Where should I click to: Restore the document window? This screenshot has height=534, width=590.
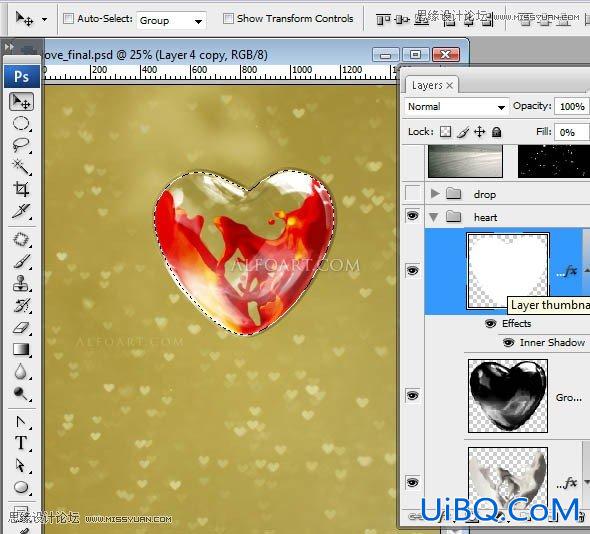[x=415, y=55]
